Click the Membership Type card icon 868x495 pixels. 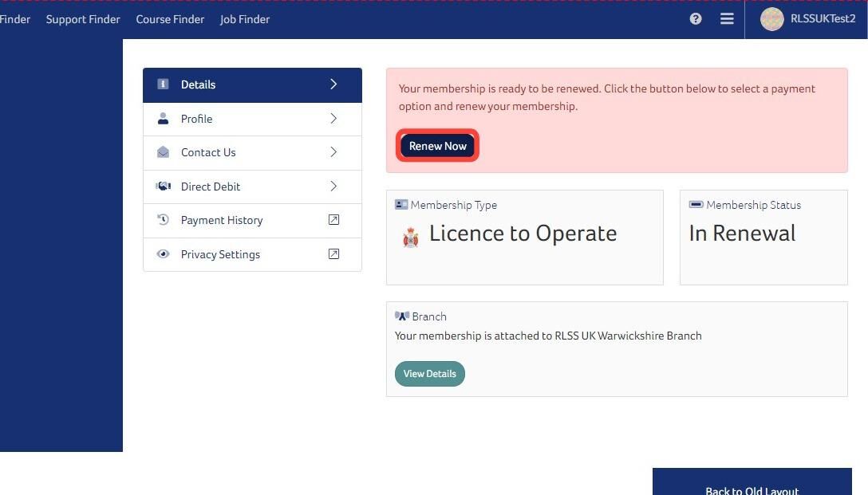401,205
